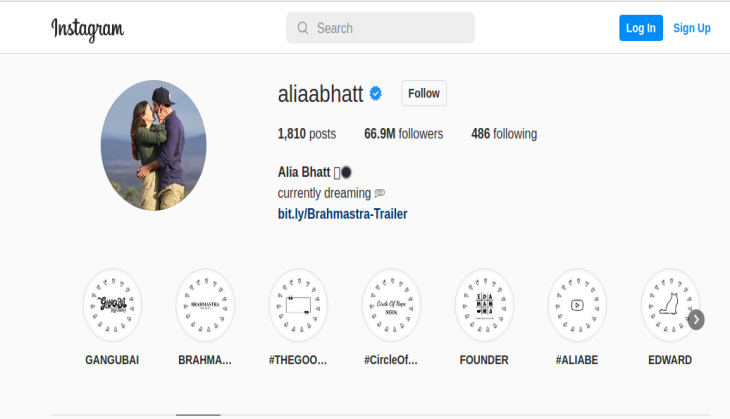Screen dimensions: 730x419
Task: Open the FOUNDER highlight icon
Action: (x=484, y=305)
